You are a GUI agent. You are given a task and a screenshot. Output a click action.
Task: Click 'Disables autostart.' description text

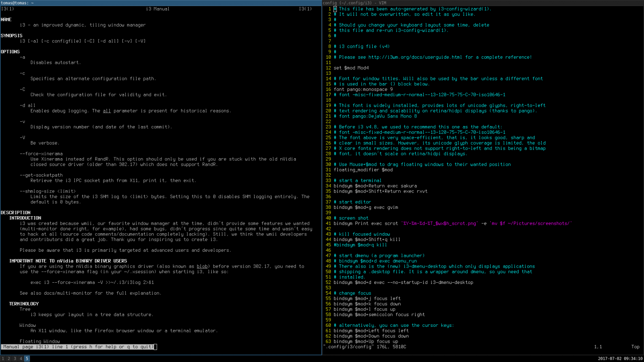coord(56,63)
